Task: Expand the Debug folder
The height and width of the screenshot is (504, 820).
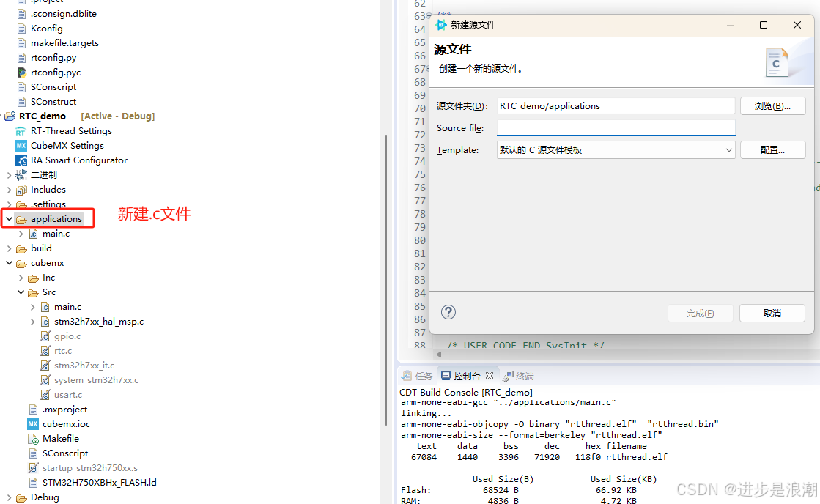Action: 9,497
